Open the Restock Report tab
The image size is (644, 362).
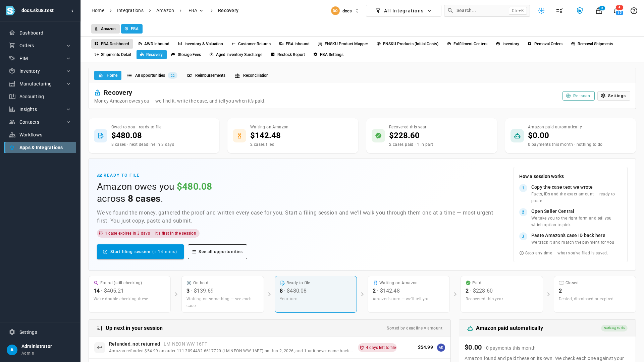click(288, 55)
